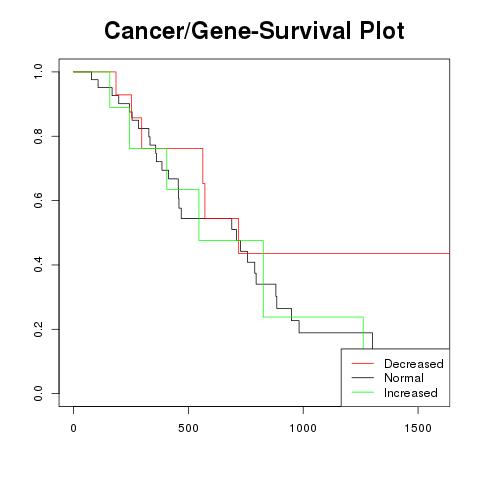The width and height of the screenshot is (480, 480).
Task: Click the 1.0 y-axis tick label
Action: tap(38, 72)
